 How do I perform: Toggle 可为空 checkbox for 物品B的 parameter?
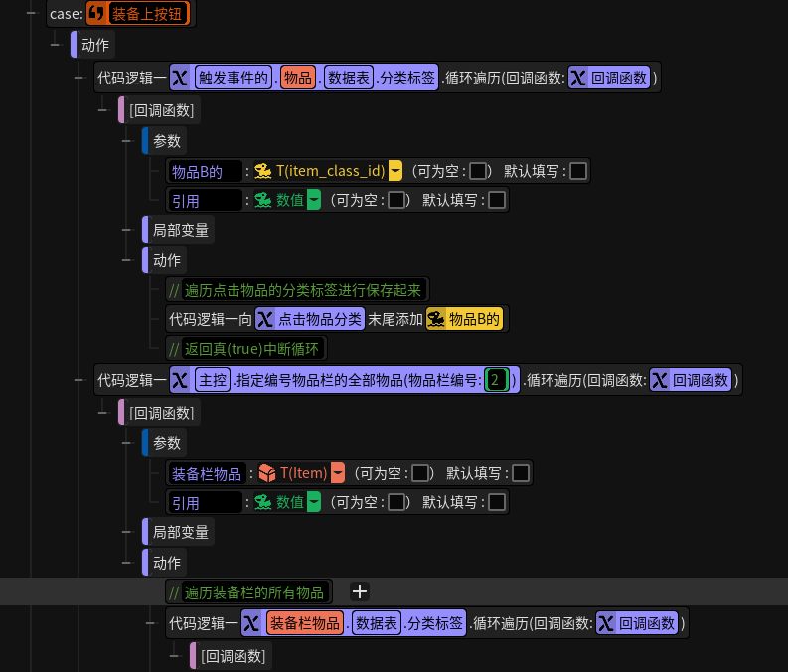point(477,171)
